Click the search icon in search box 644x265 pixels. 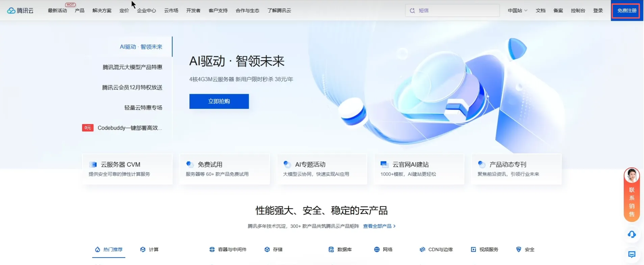[x=412, y=10]
